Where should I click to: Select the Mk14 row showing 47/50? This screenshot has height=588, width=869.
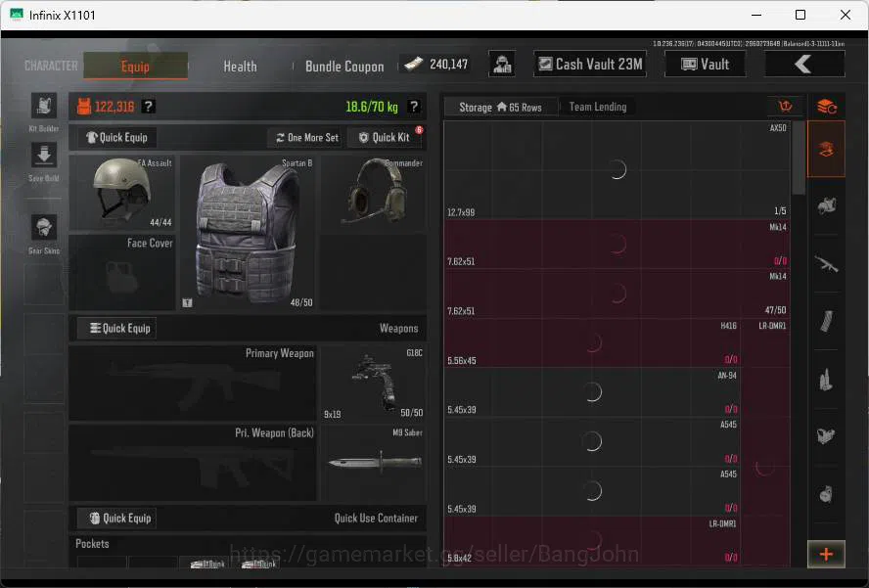click(x=617, y=294)
